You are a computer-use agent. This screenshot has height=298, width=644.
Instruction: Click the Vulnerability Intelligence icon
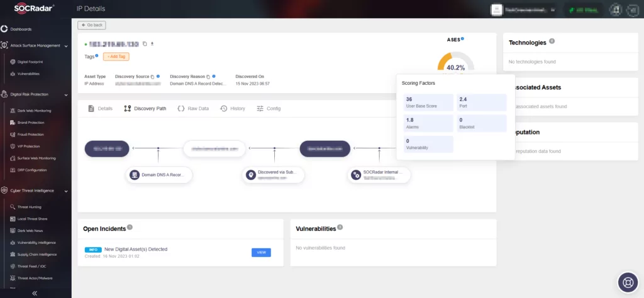coord(13,243)
